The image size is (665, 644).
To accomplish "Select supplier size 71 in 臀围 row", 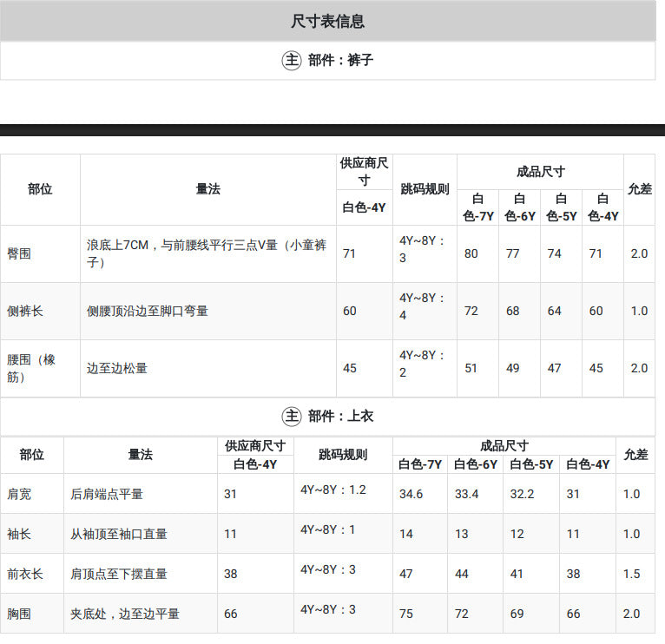I will (x=349, y=253).
